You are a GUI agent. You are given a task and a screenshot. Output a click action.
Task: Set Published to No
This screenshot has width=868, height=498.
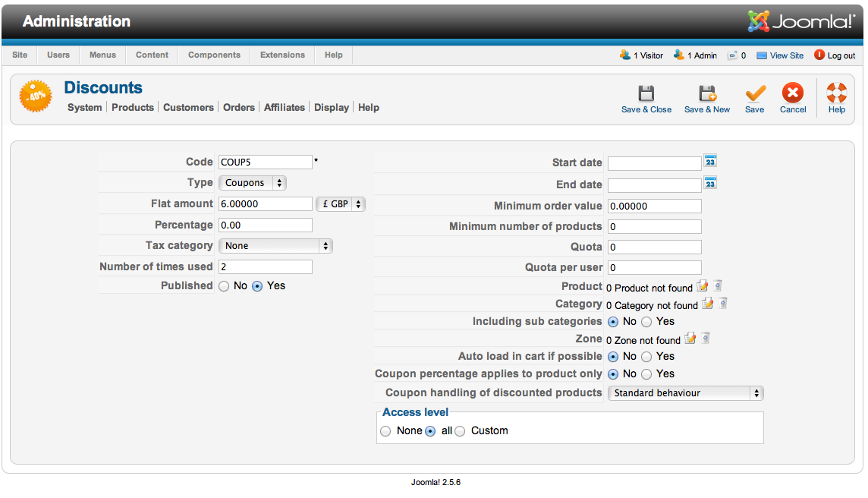click(x=224, y=286)
